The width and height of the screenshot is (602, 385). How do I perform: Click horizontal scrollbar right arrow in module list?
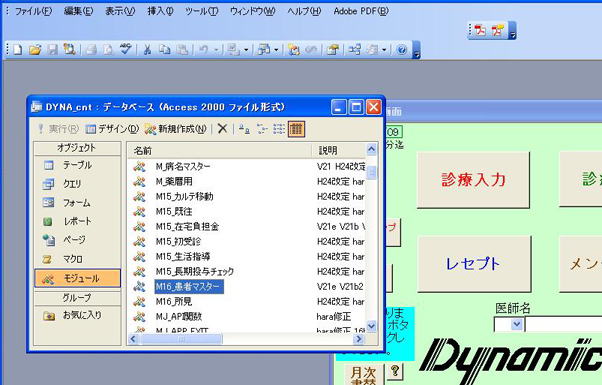click(x=359, y=339)
